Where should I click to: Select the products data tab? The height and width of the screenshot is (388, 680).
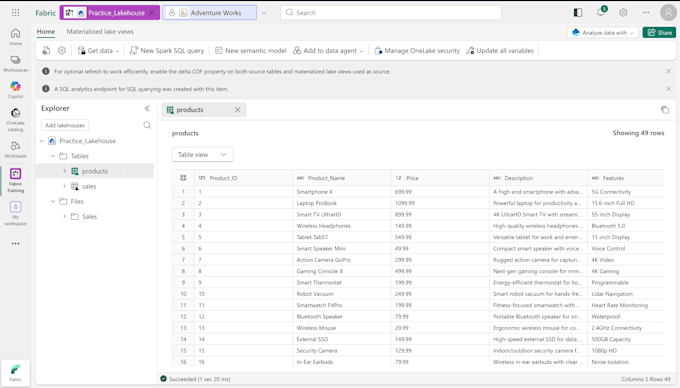tap(204, 110)
